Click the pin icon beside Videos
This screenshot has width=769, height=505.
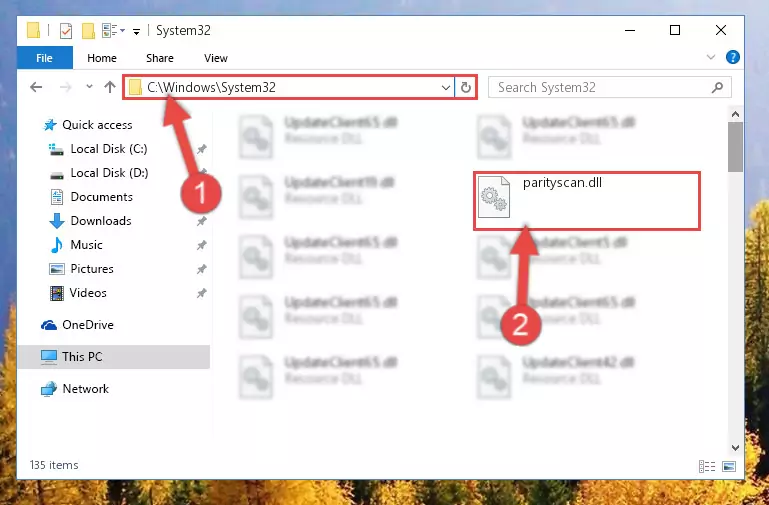[202, 293]
